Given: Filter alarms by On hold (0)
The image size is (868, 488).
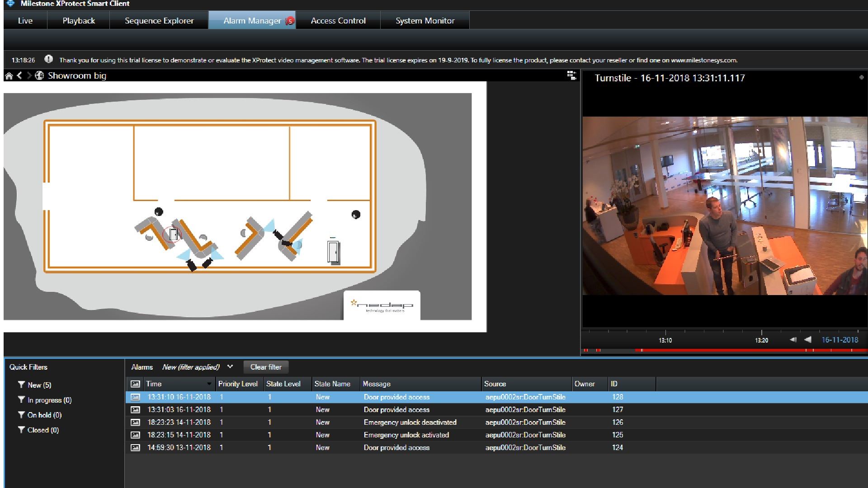Looking at the screenshot, I should tap(40, 415).
